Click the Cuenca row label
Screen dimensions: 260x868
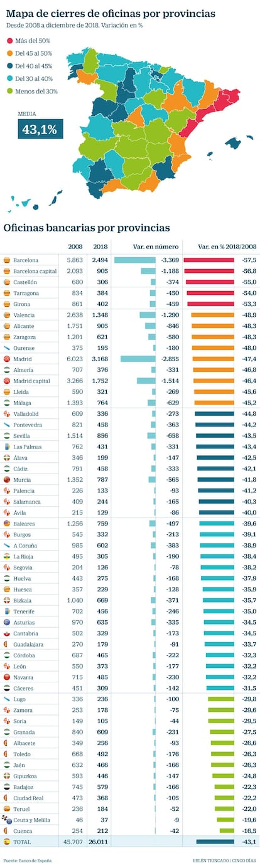pyautogui.click(x=23, y=830)
